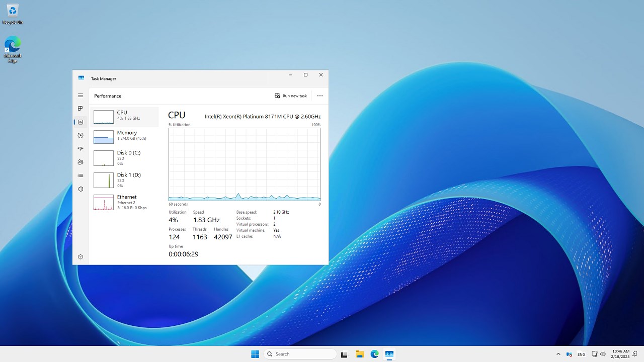This screenshot has width=644, height=362.
Task: Click the taskbar Search box
Action: (300, 354)
